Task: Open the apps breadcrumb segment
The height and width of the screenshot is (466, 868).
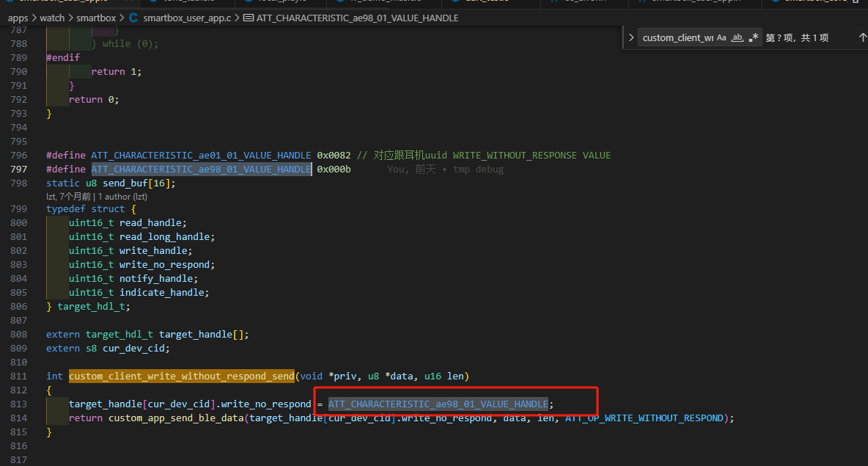Action: pos(18,18)
